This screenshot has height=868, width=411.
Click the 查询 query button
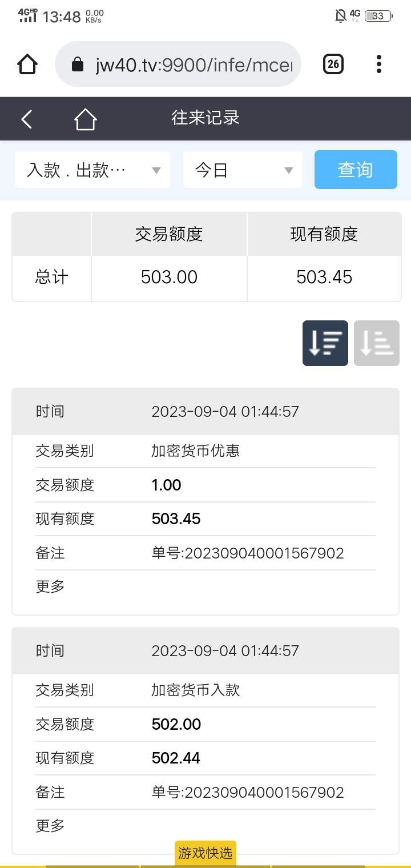click(x=356, y=170)
